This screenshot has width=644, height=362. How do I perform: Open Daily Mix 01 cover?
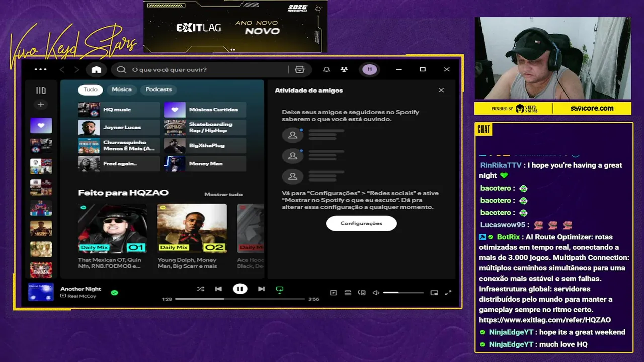point(113,228)
